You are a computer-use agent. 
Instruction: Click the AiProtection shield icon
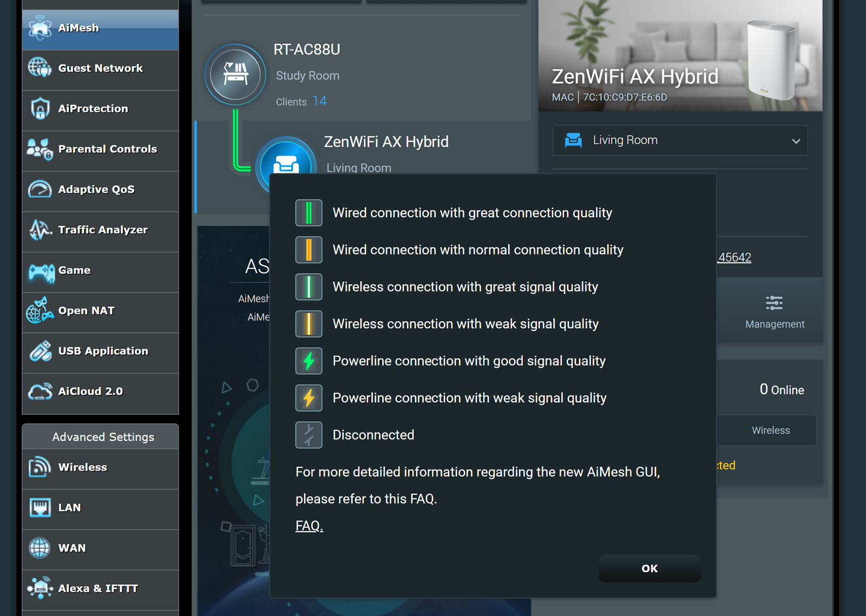click(40, 108)
